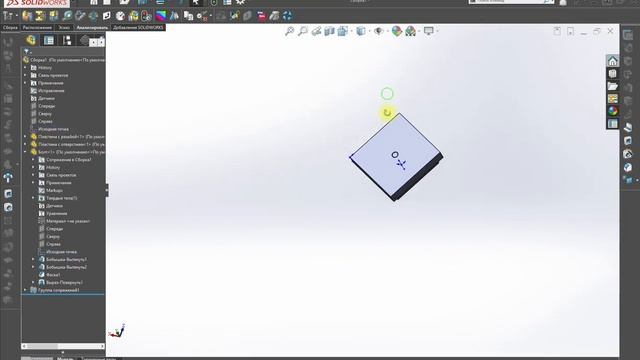The height and width of the screenshot is (360, 640).
Task: Switch to Добавления SOLIDWORKS tab
Action: [x=138, y=28]
